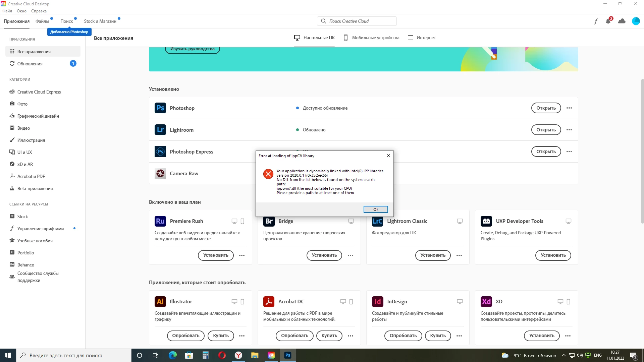Viewport: 644px width, 362px height.
Task: Open the user account avatar
Action: click(636, 21)
